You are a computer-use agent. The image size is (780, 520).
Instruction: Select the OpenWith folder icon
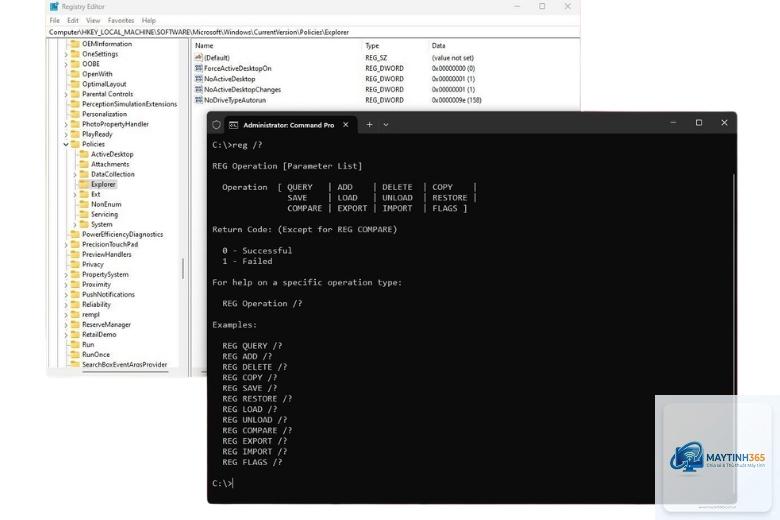click(75, 74)
